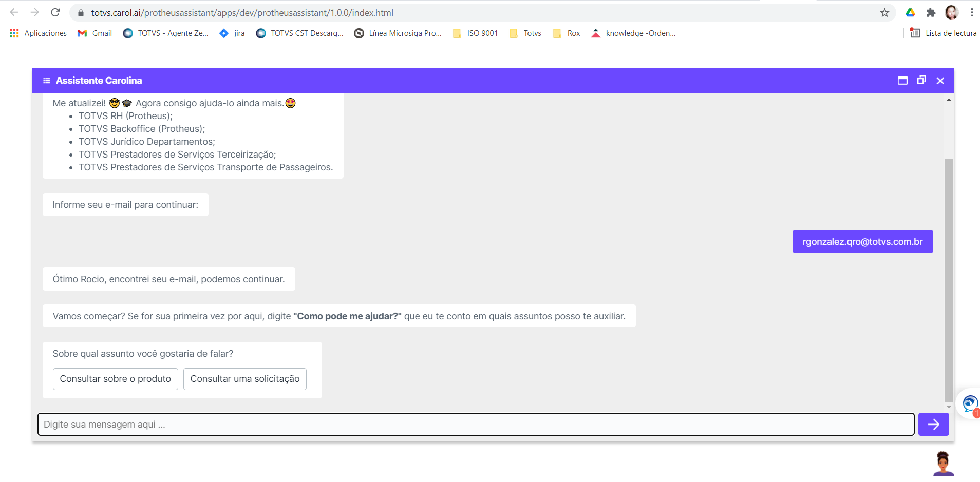The width and height of the screenshot is (980, 482).
Task: Click the Consultar uma solicitação button
Action: click(x=245, y=379)
